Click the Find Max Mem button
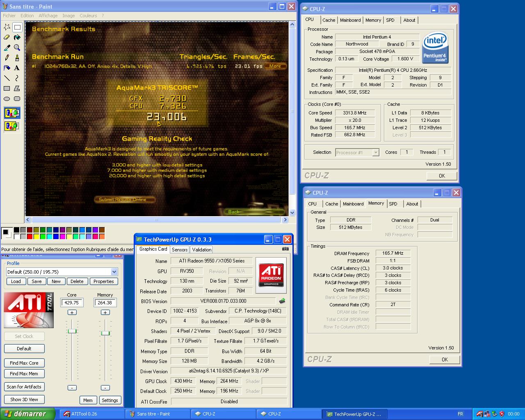 (24, 374)
